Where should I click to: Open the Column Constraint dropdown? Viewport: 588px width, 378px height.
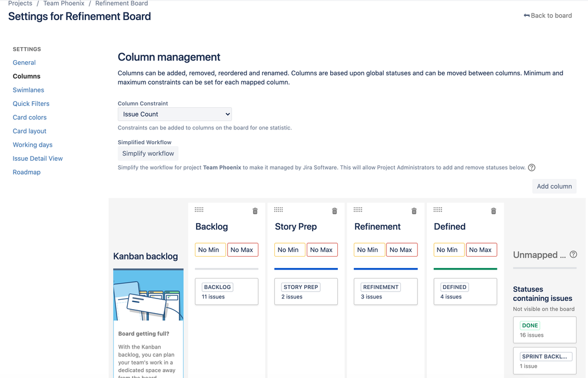175,114
